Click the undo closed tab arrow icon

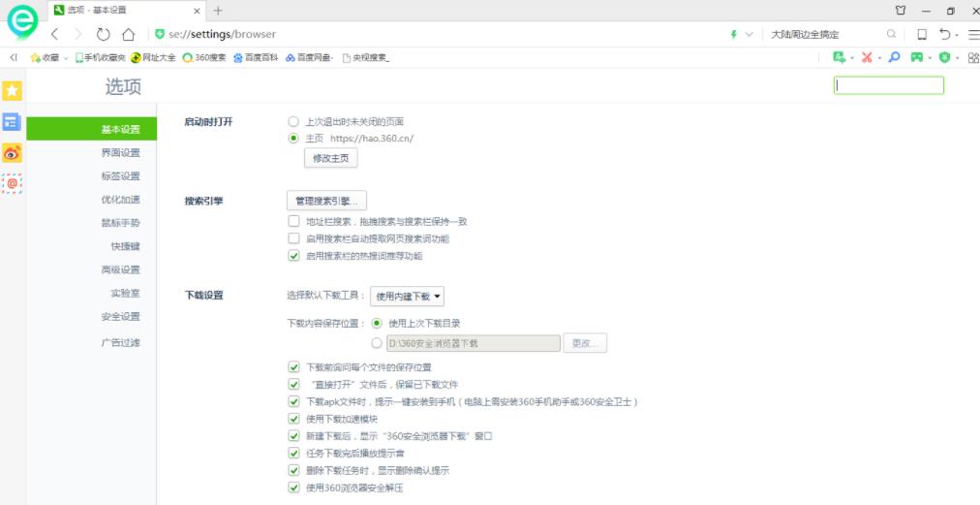[944, 34]
